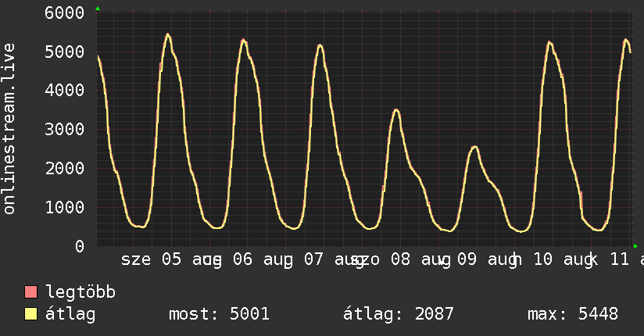Click the sze 05 aug date label
The height and width of the screenshot is (336, 644).
pos(171,260)
